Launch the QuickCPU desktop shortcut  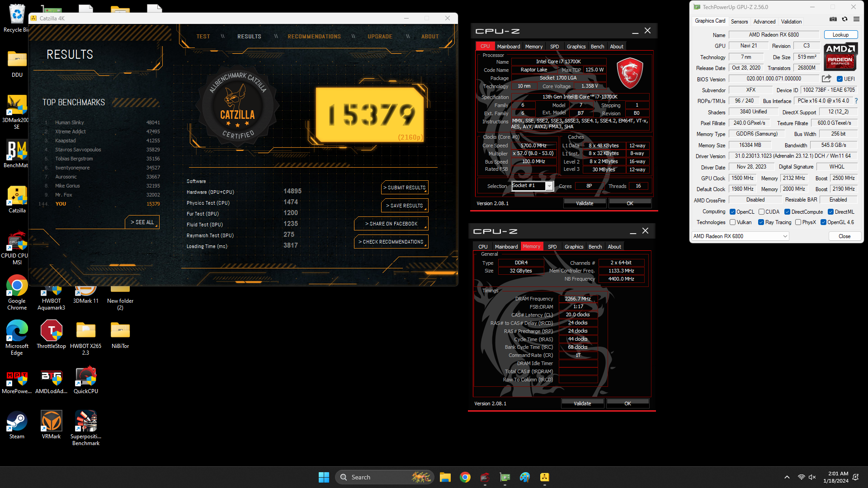(85, 380)
